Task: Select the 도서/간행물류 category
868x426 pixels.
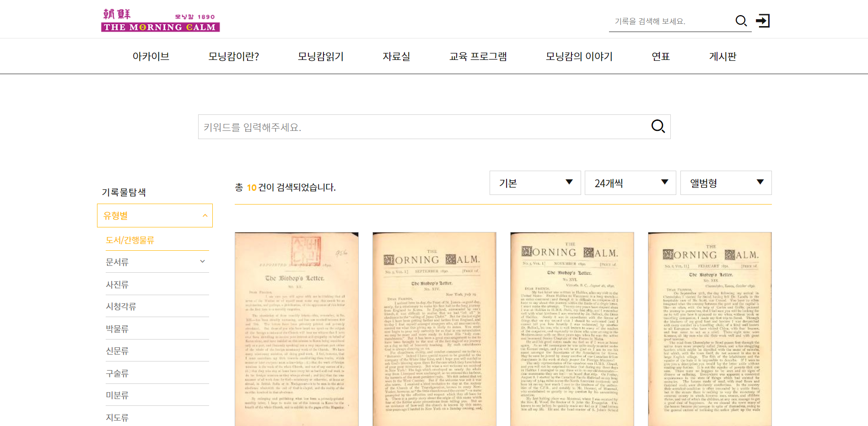Action: coord(130,240)
